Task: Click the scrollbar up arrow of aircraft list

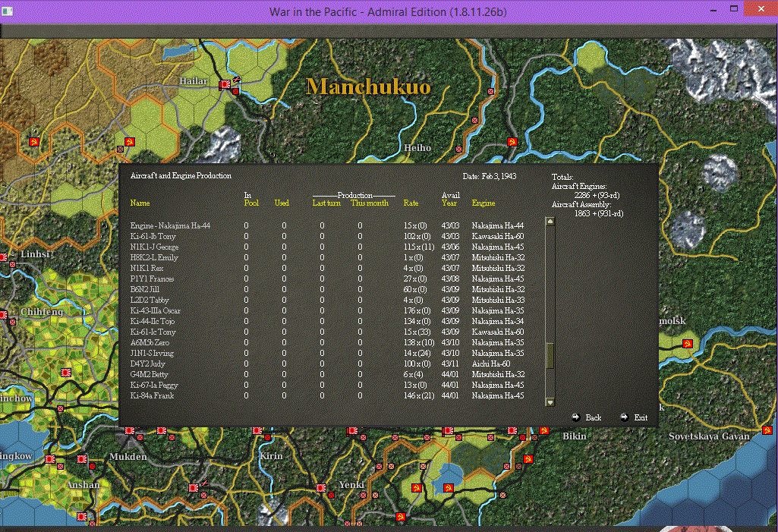Action: [550, 222]
